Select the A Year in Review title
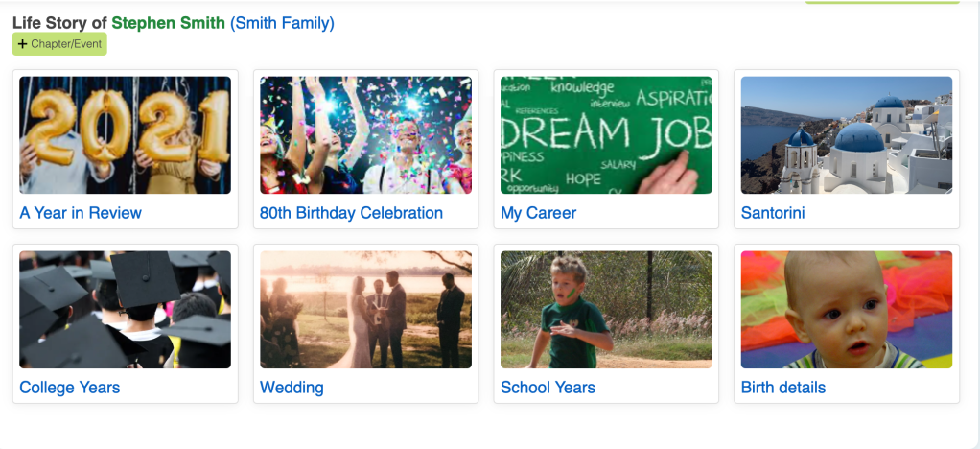Screen dimensions: 980x449 [81, 213]
